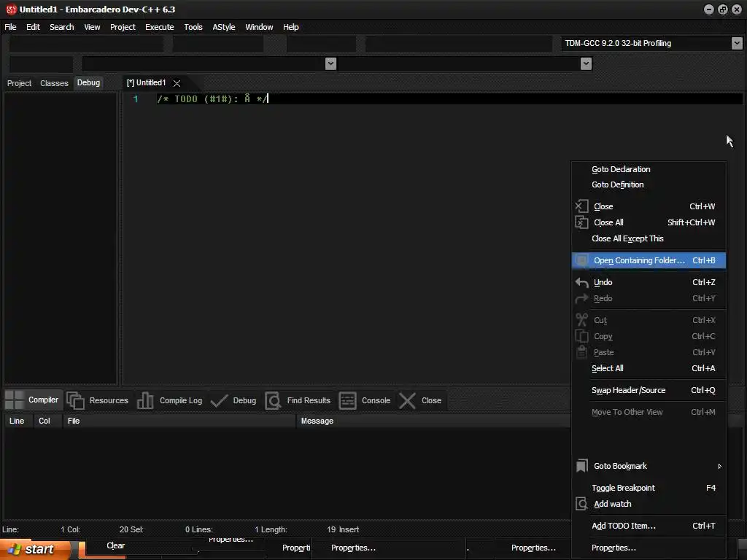Click the TODO comment in line 1
The image size is (747, 560).
tap(212, 99)
